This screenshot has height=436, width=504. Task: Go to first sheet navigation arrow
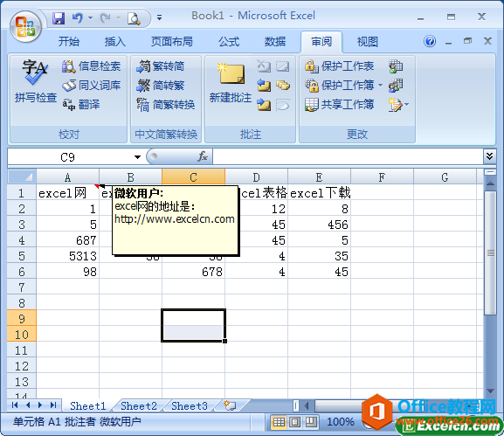click(x=15, y=405)
